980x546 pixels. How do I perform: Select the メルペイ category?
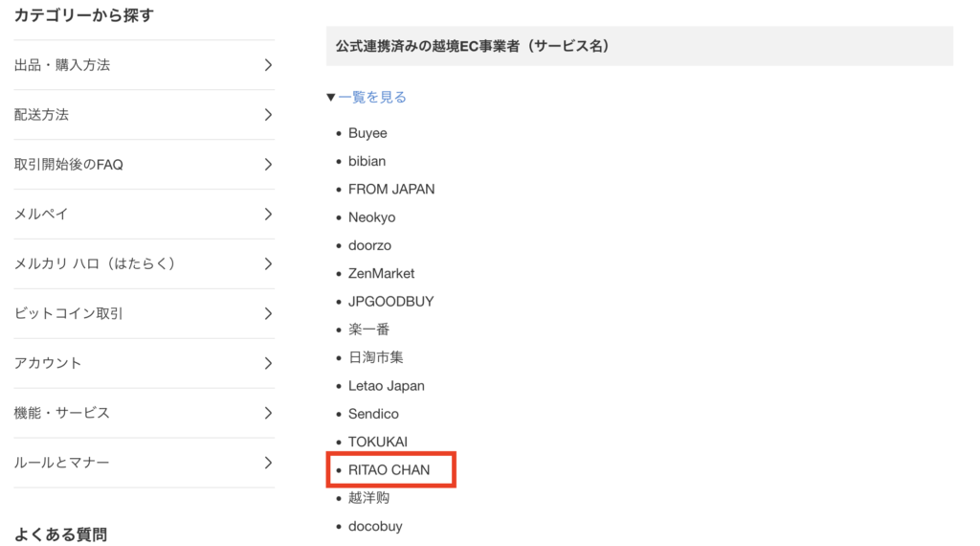[x=42, y=215]
